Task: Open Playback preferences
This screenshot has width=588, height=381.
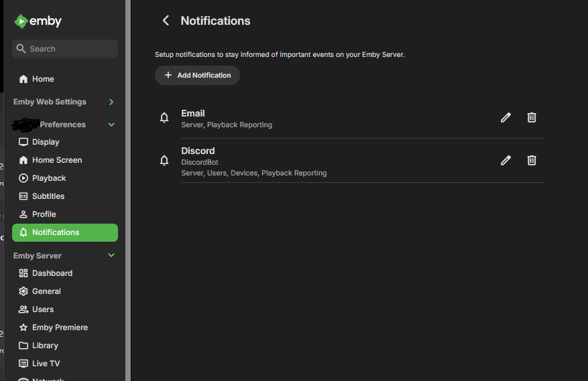Action: [x=49, y=178]
